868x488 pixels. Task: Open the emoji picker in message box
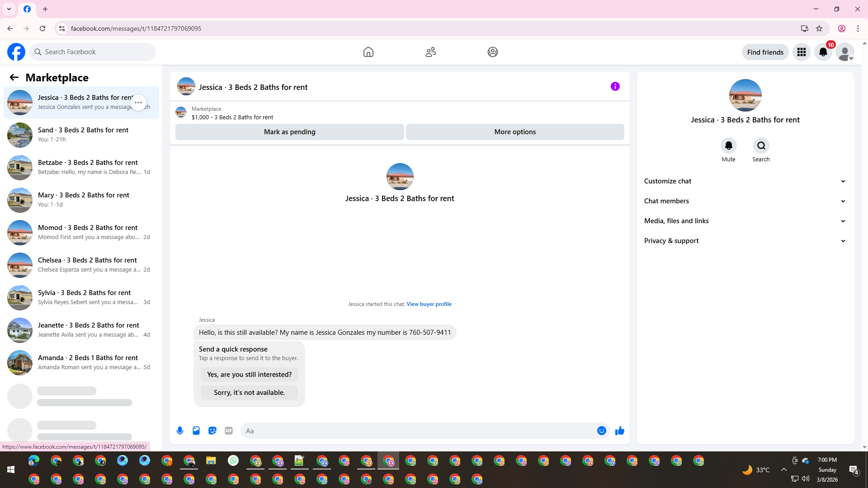coord(601,431)
